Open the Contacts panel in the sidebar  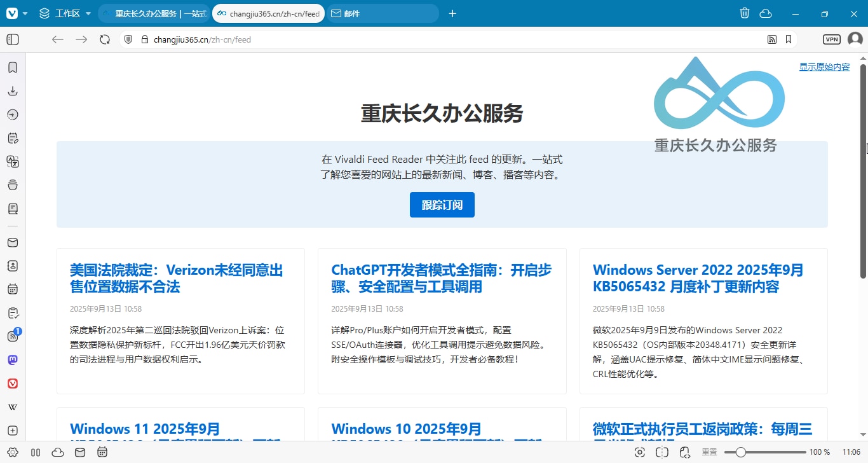click(x=12, y=266)
